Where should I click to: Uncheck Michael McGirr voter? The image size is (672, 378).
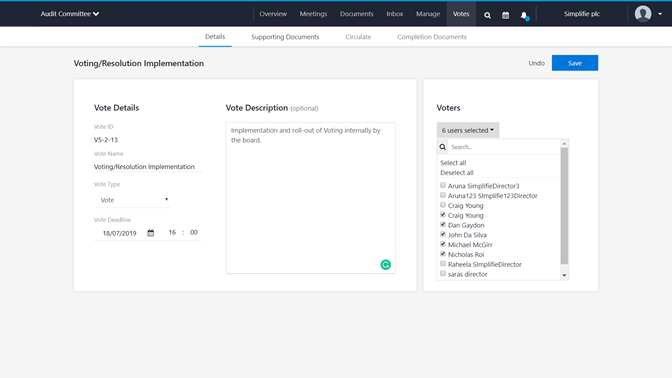pos(443,244)
